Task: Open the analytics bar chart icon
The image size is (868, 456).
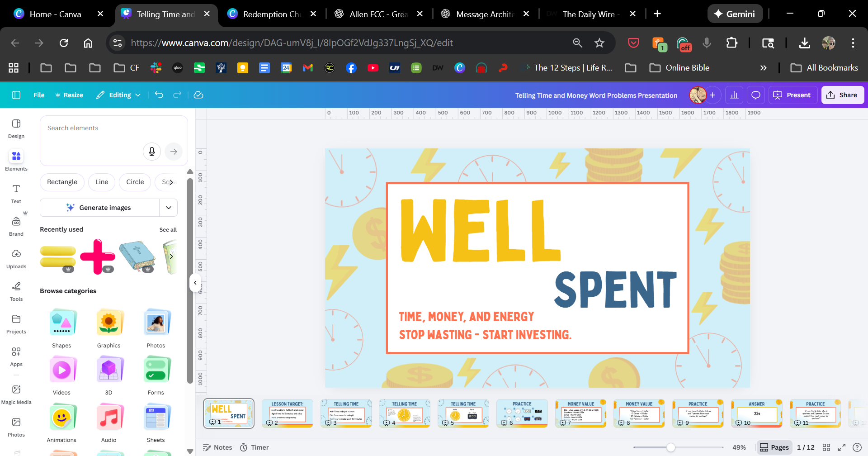Action: (734, 95)
